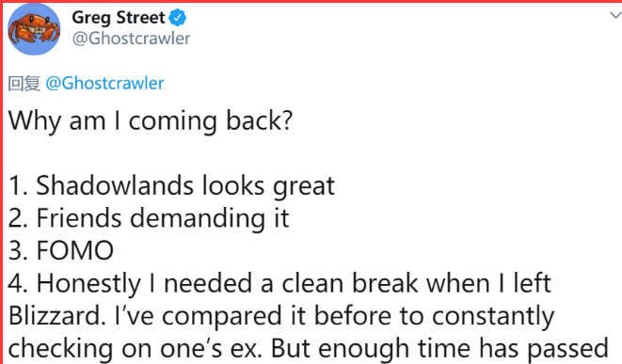The height and width of the screenshot is (364, 622).
Task: Click the line 'Shadowlands looks great'
Action: pos(171,186)
